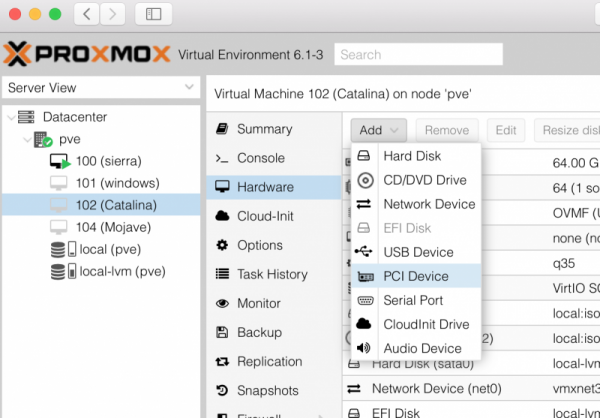The height and width of the screenshot is (418, 600).
Task: Click the Options gear icon
Action: (222, 245)
